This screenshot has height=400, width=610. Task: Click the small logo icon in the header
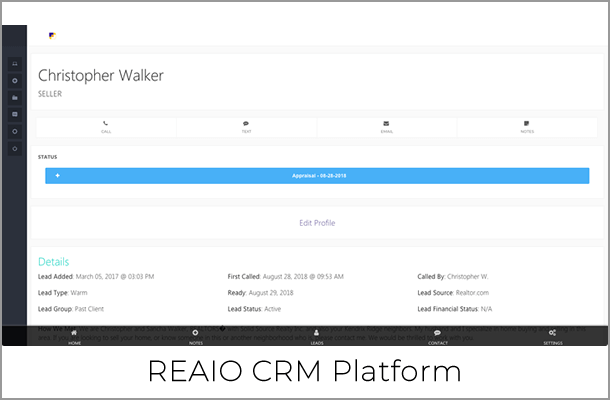tap(52, 36)
